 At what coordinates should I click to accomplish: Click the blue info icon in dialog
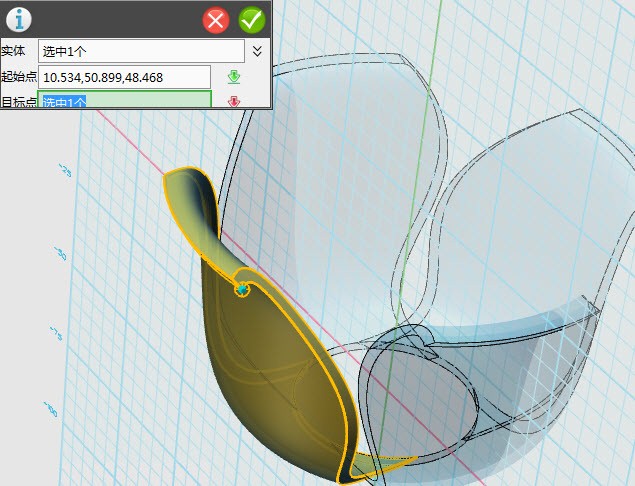click(x=19, y=18)
